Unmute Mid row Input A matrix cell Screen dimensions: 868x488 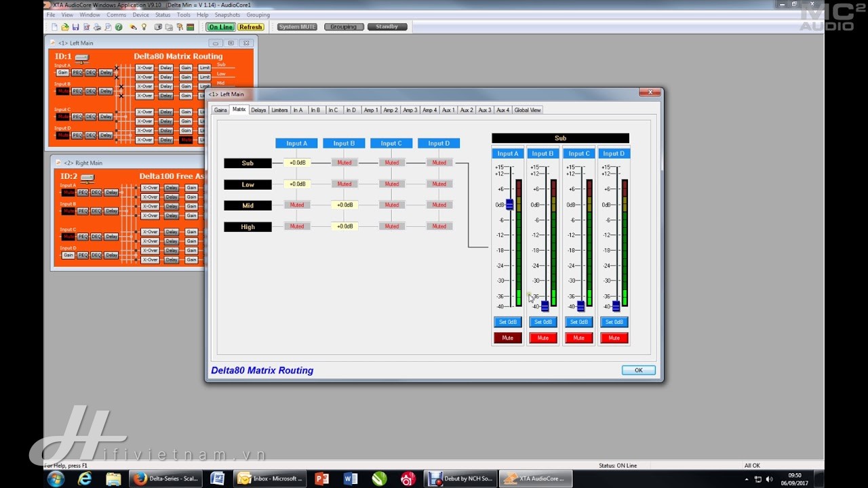tap(297, 205)
